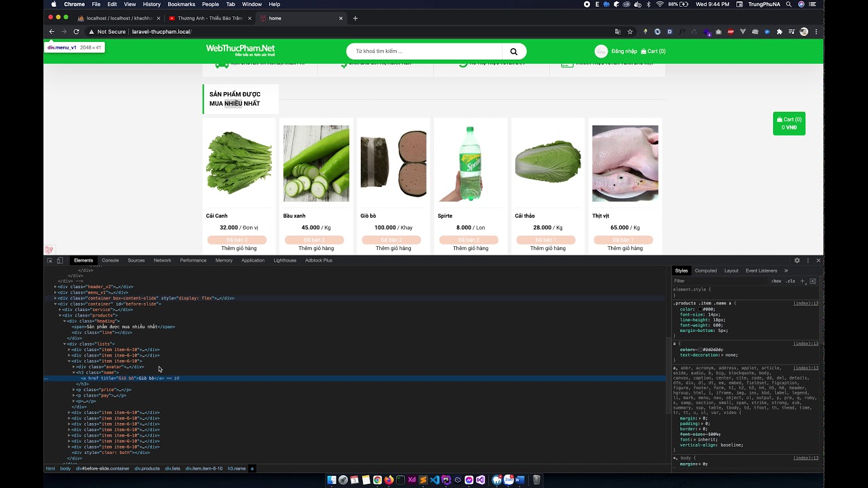
Task: Click the Chrome back arrow
Action: tap(52, 32)
